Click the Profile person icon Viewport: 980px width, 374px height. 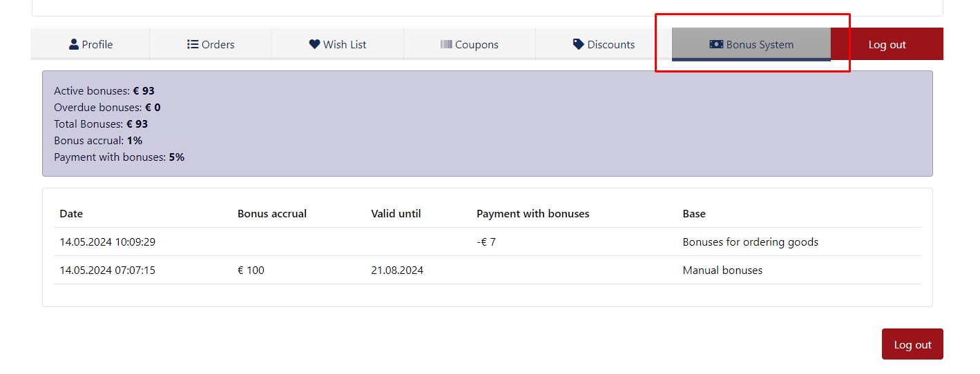point(74,44)
